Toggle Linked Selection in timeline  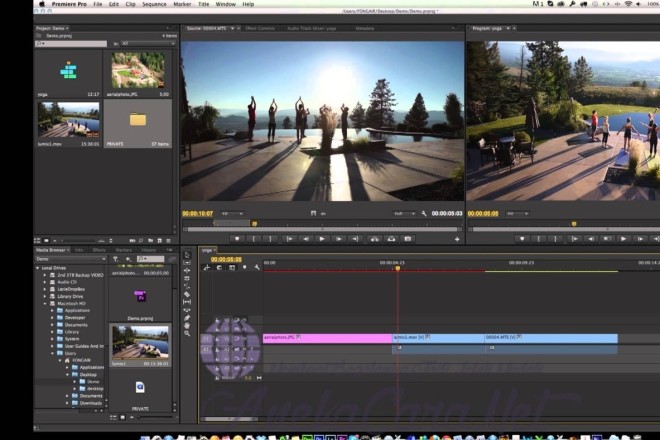pyautogui.click(x=232, y=268)
